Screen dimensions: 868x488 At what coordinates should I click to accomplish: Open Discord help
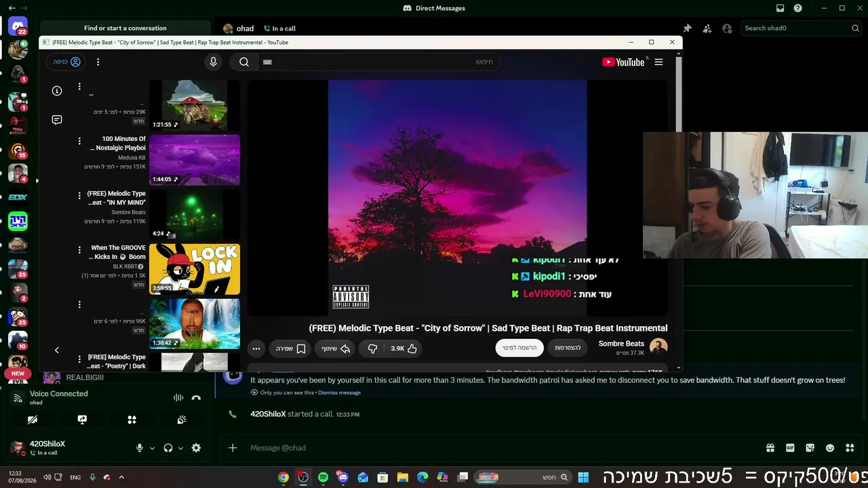tap(798, 8)
